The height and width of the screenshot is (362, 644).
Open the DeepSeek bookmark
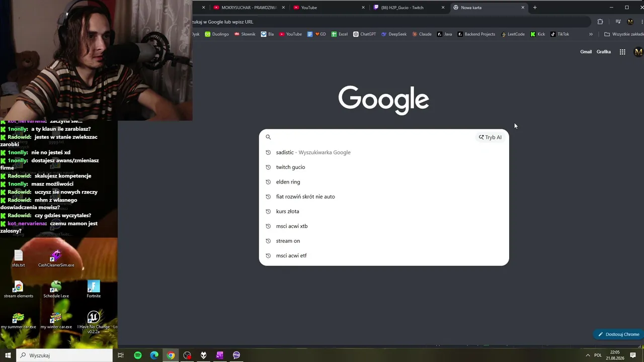394,34
